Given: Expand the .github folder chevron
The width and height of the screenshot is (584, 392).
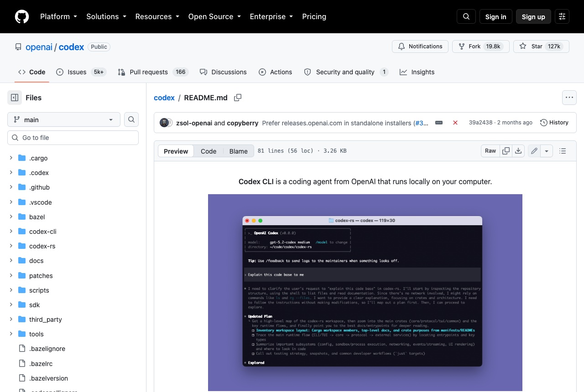Looking at the screenshot, I should click(11, 187).
